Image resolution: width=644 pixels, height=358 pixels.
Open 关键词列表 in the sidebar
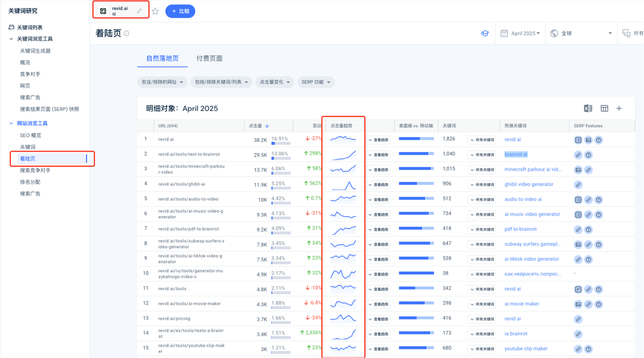(x=30, y=27)
